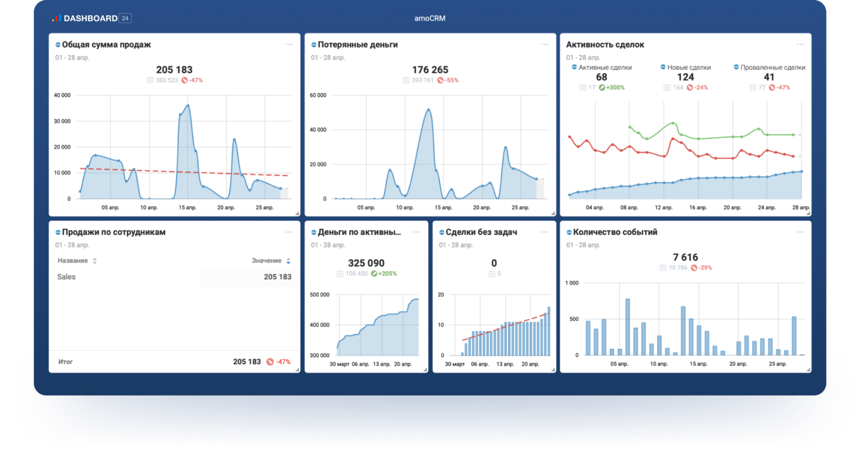Click the green increase icon beside +300%
Screen dimensions: 868x453
[x=602, y=88]
